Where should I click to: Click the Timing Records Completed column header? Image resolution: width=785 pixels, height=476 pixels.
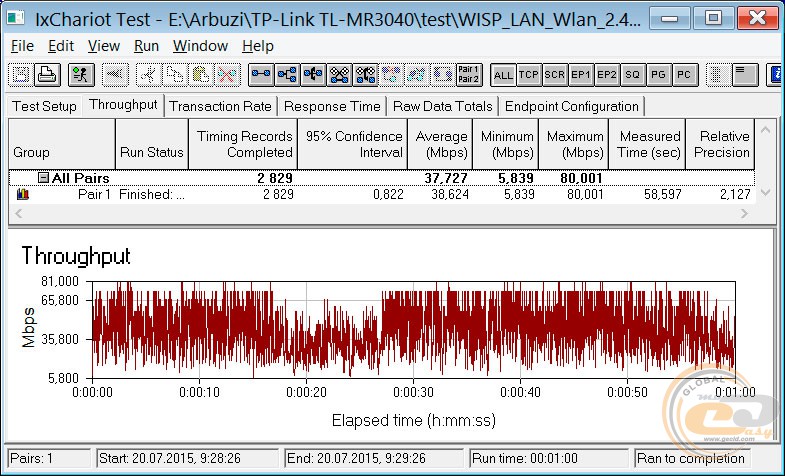[x=243, y=144]
